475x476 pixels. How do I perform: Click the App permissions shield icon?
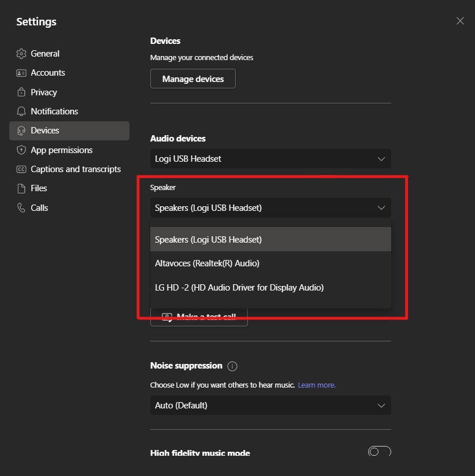pos(21,150)
